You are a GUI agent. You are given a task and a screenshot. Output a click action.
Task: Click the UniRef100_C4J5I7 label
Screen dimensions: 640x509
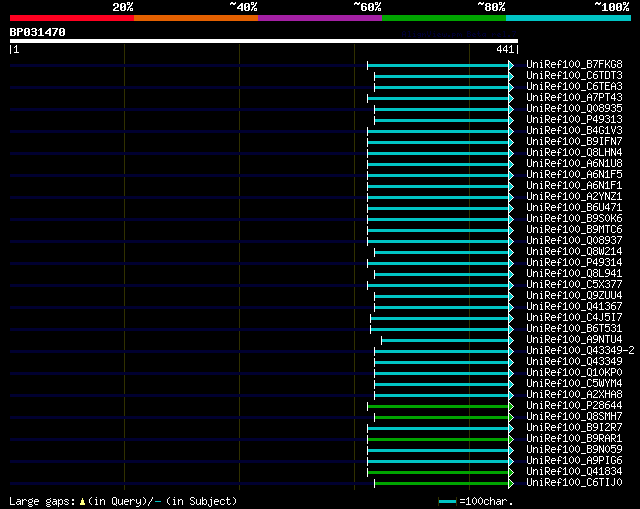tap(574, 318)
